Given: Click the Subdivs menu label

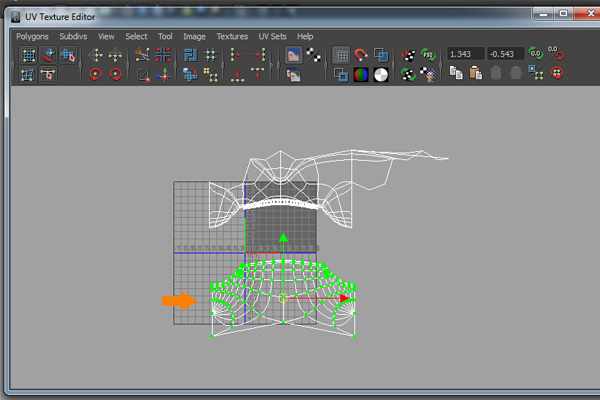Looking at the screenshot, I should (x=73, y=36).
